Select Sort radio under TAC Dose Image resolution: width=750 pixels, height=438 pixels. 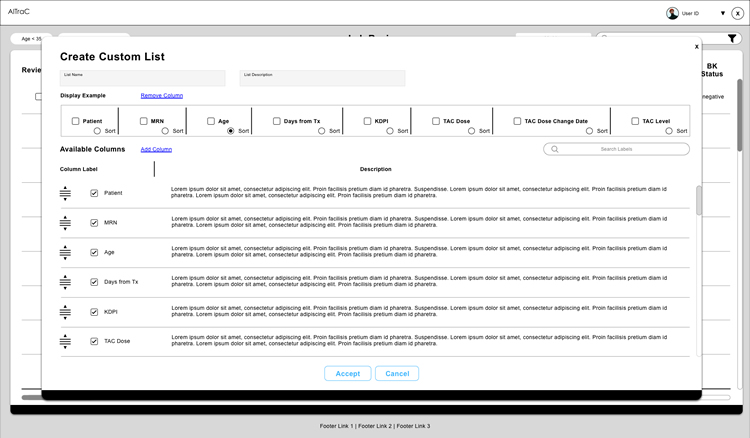tap(472, 131)
